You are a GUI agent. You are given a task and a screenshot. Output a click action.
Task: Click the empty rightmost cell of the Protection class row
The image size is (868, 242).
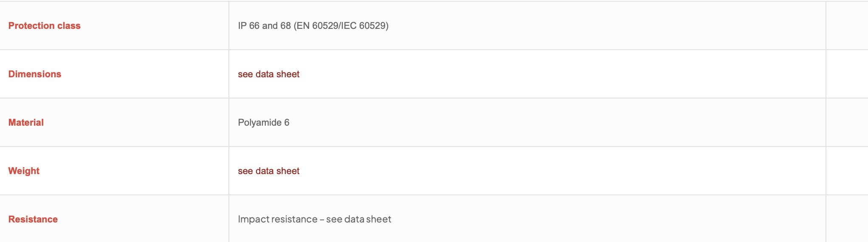[x=847, y=25]
